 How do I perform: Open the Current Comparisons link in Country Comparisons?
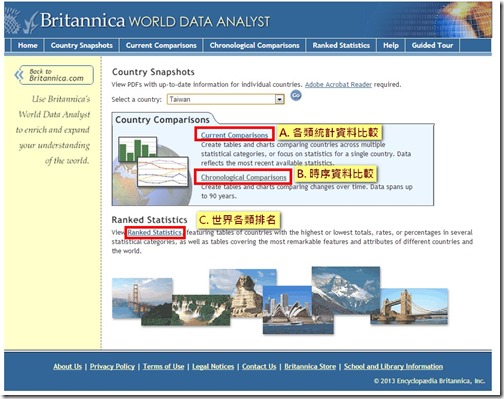click(x=234, y=135)
